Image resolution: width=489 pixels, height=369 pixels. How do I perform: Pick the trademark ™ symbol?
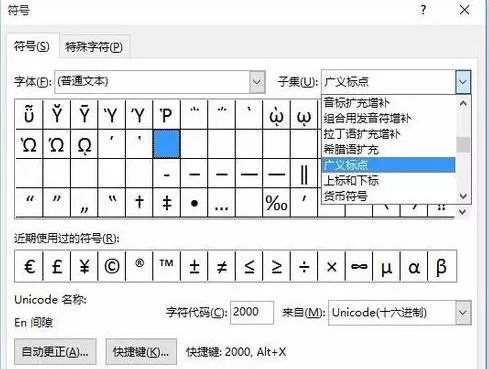(166, 266)
